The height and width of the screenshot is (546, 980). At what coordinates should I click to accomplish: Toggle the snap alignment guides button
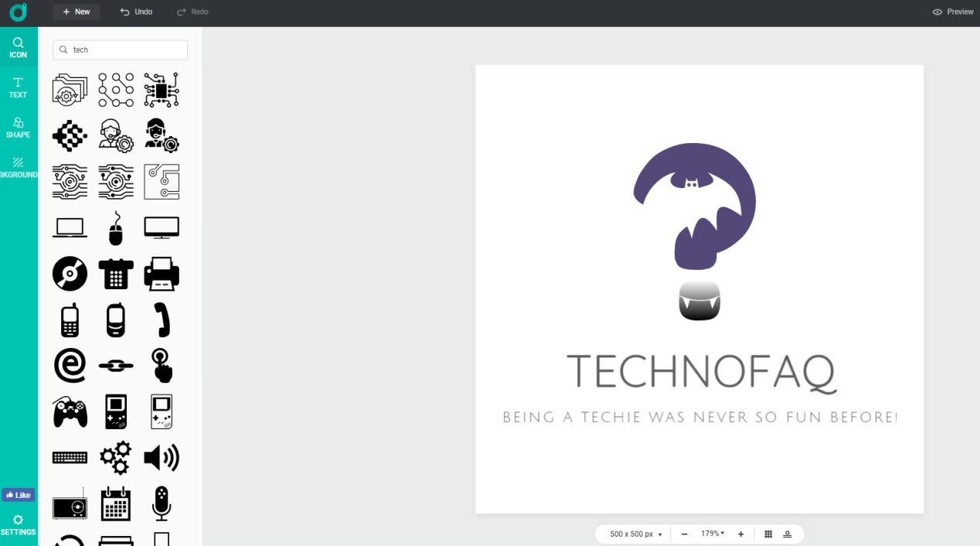tap(788, 534)
